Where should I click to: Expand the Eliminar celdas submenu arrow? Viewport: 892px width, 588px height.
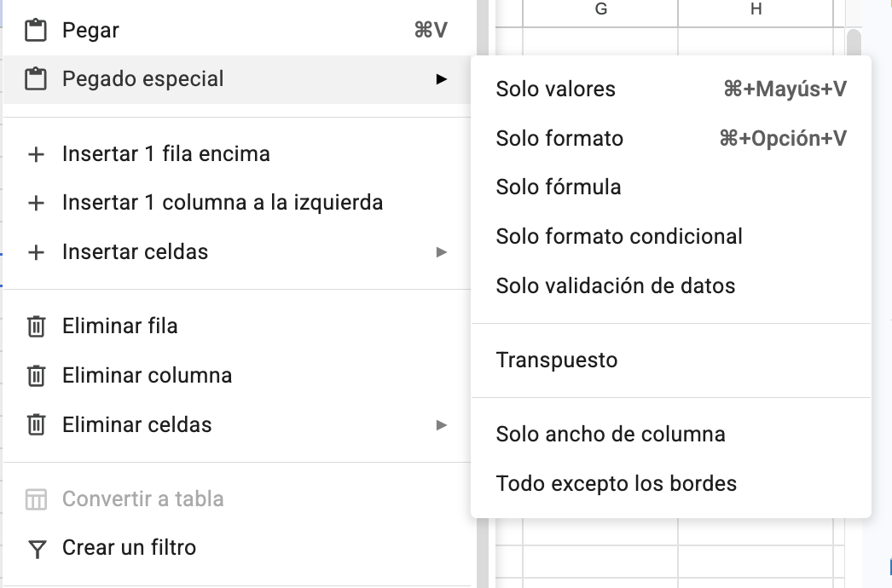(442, 424)
